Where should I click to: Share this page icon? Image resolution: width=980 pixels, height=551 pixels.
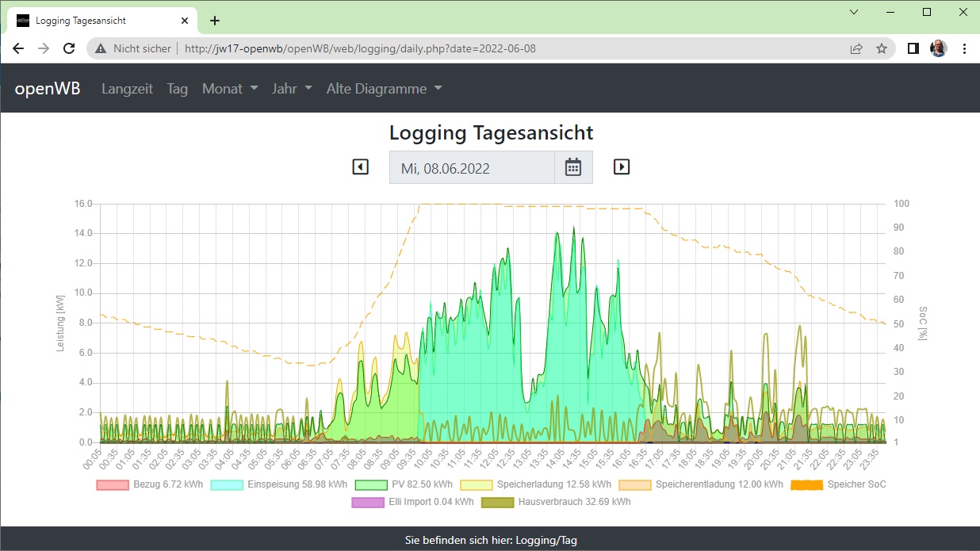tap(856, 48)
